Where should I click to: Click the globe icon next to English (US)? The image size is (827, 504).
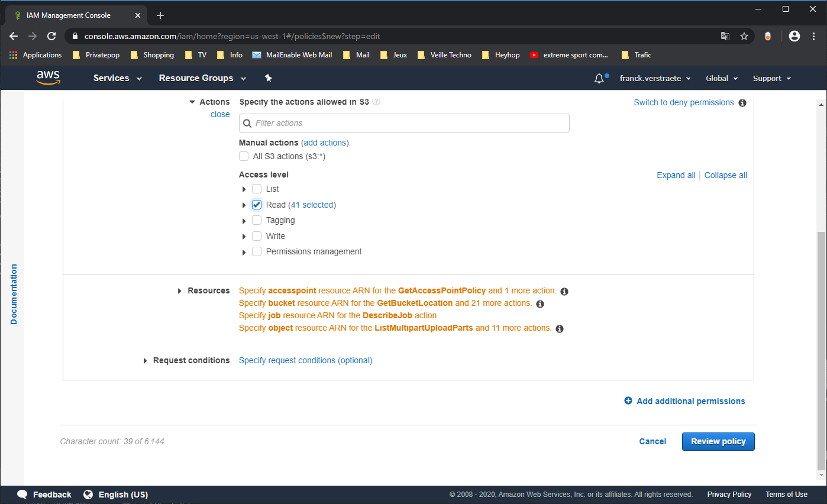click(88, 495)
